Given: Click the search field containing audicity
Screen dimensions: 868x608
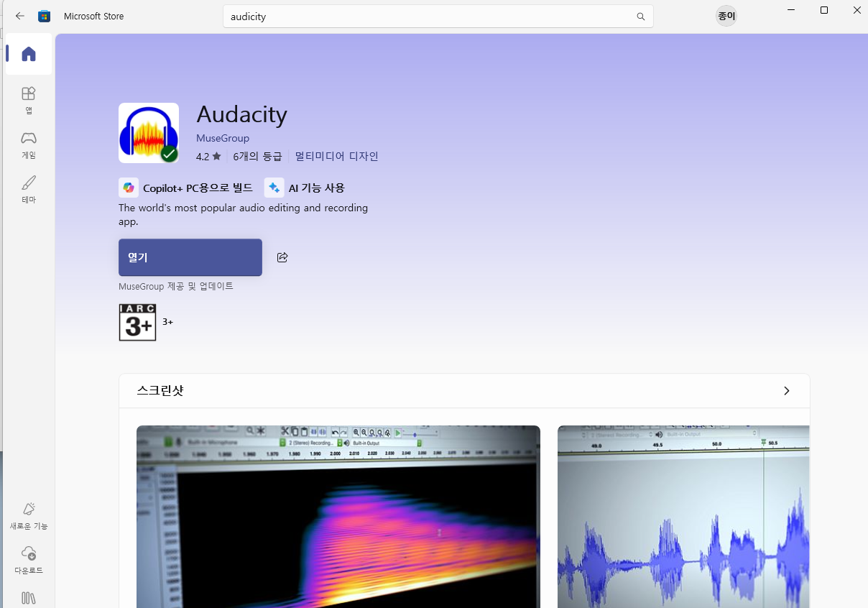Looking at the screenshot, I should [x=438, y=17].
